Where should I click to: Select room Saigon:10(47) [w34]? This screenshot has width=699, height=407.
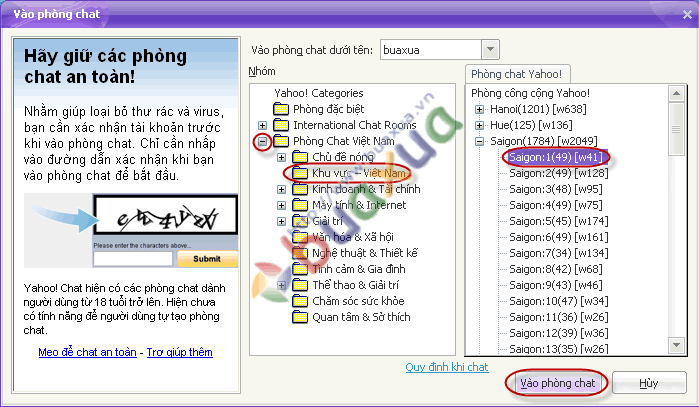pos(559,301)
